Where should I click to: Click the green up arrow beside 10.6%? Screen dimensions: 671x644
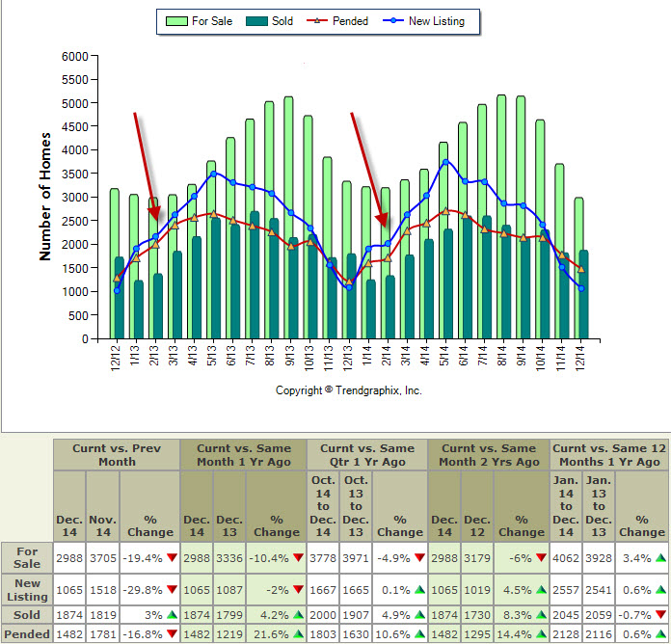419,633
